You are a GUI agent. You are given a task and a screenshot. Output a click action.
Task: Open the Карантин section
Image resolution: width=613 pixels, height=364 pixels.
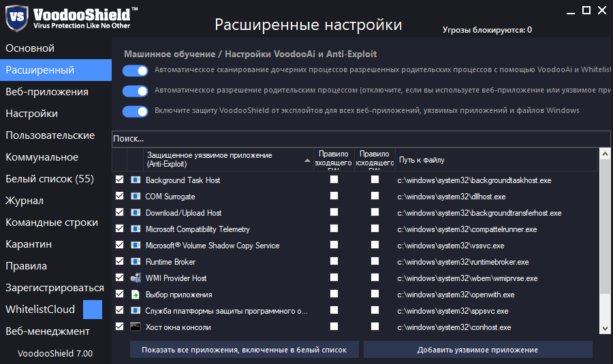56,244
